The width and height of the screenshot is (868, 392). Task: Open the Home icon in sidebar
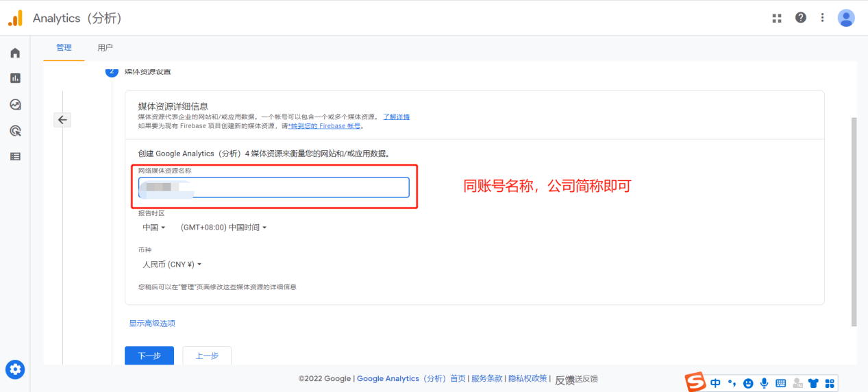click(x=15, y=53)
